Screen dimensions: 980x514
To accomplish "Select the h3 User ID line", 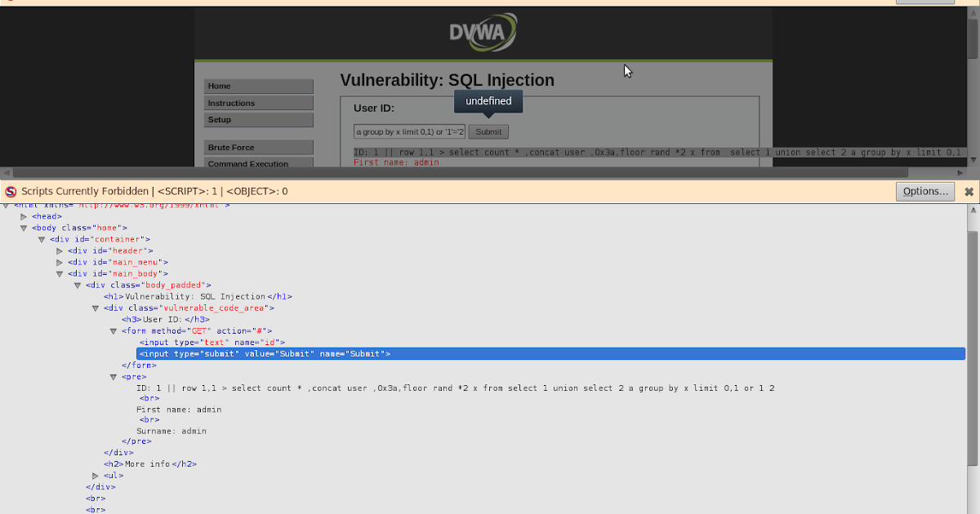I will point(166,320).
